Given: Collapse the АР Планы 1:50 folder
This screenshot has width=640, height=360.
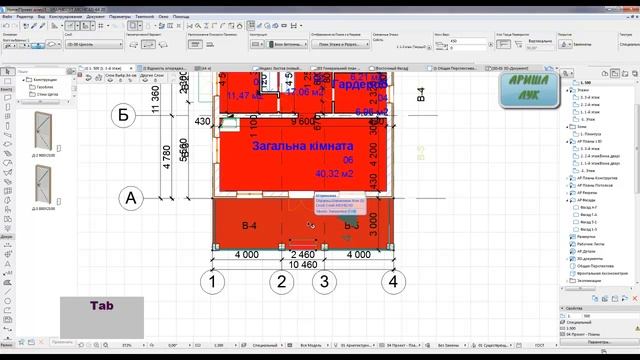Looking at the screenshot, I should pyautogui.click(x=567, y=141).
